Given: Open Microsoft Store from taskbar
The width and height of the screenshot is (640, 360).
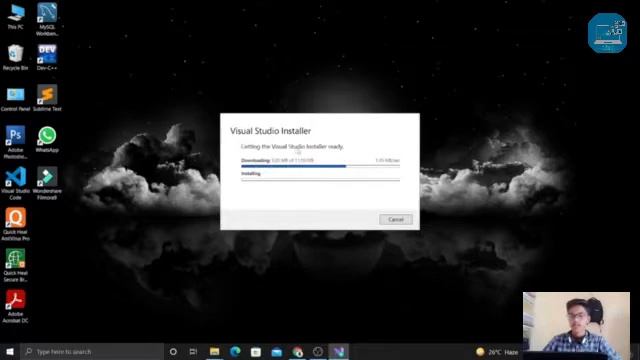Looking at the screenshot, I should [256, 351].
